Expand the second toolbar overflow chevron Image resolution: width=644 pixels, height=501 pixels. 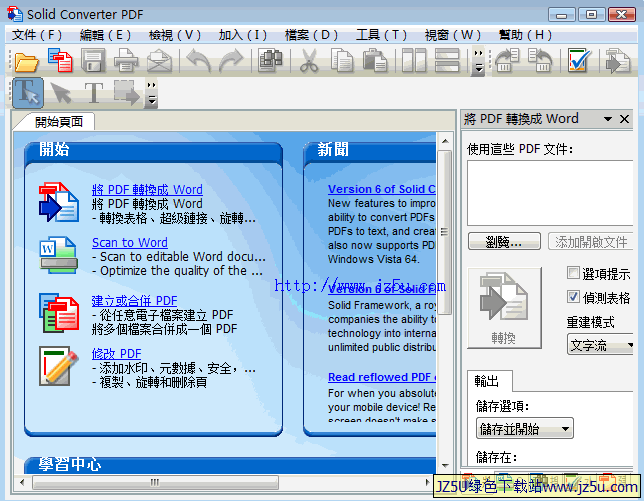[x=152, y=93]
